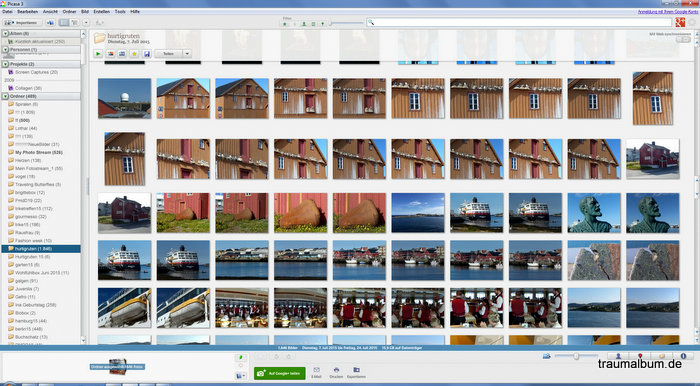Screen dimensions: 700x386
Task: Toggle the starred photos filter
Action: (285, 24)
